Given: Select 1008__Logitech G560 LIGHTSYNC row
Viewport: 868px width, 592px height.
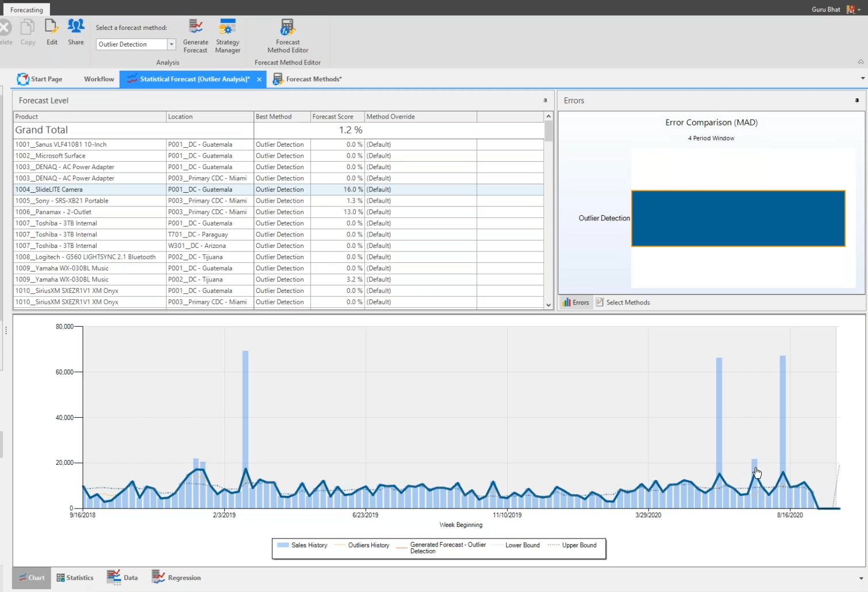Looking at the screenshot, I should tap(279, 257).
